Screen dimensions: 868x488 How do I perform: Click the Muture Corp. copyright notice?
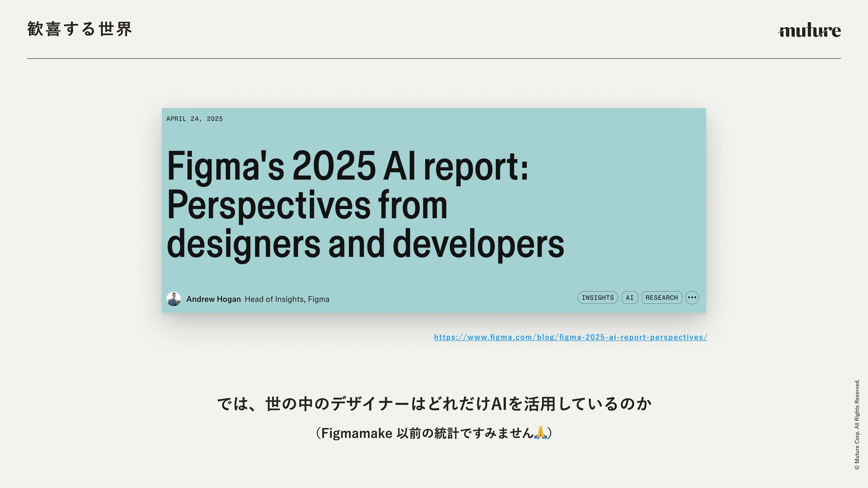pos(857,425)
